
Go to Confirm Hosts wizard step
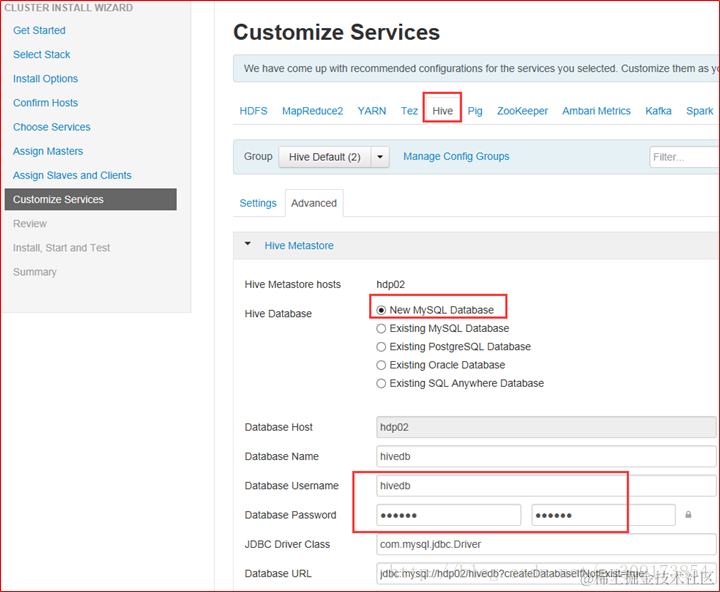point(45,102)
